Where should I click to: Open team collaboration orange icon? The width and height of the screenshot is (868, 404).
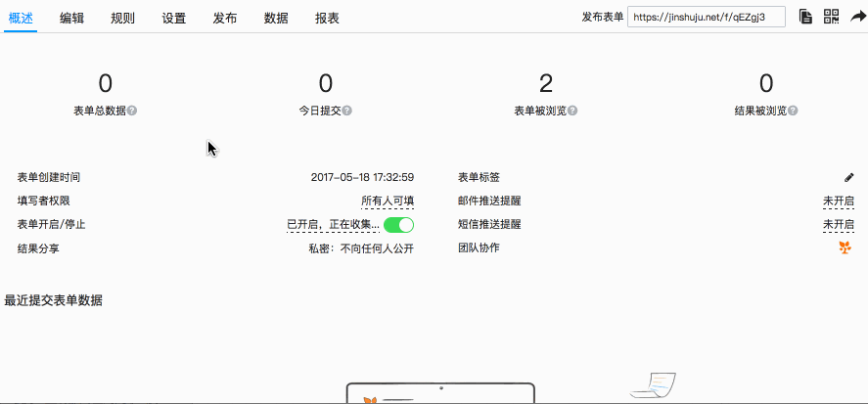(x=845, y=248)
